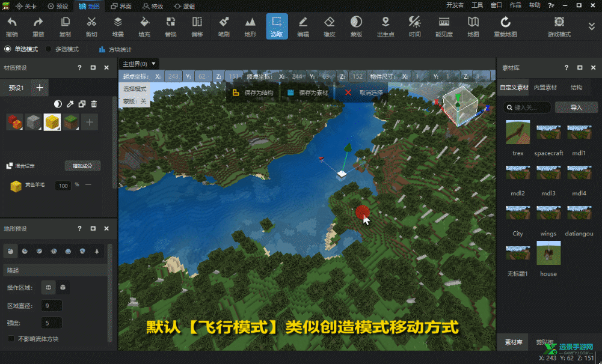Select the 笔刷 brush tool
The image size is (602, 364).
tap(223, 26)
